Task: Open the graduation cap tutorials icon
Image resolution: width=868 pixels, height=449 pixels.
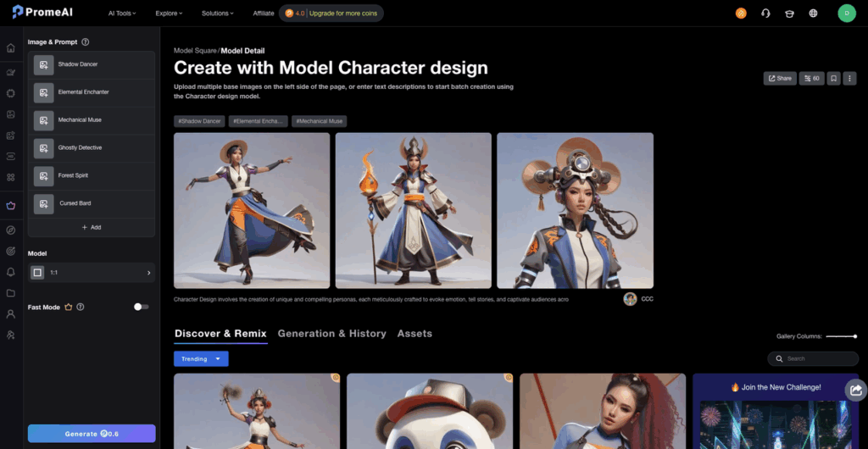Action: [789, 14]
